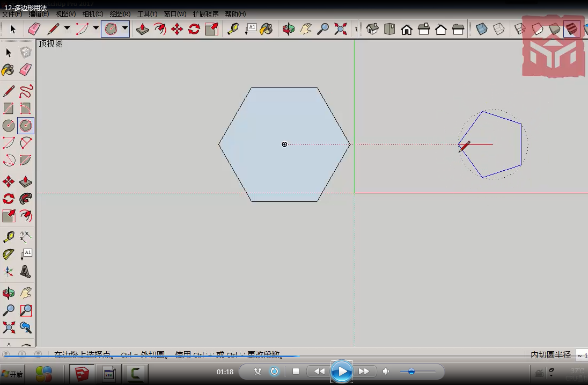Viewport: 588px width, 385px height.
Task: Toggle repeat mode in the media player
Action: point(275,372)
